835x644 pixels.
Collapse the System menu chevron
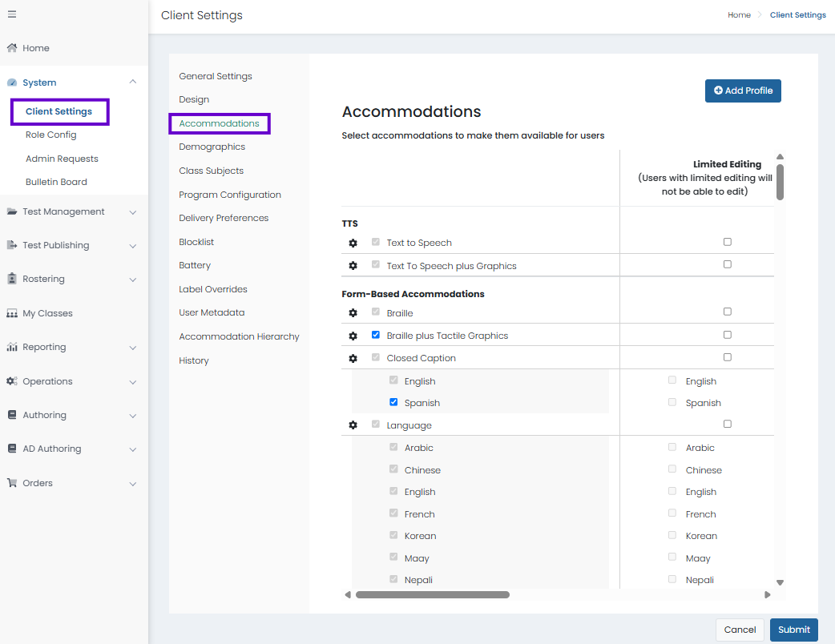[x=132, y=82]
